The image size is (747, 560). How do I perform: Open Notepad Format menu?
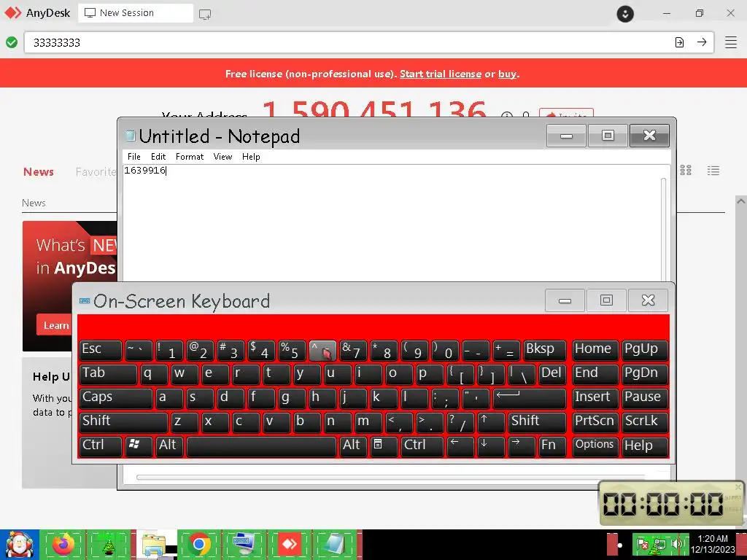(x=190, y=157)
